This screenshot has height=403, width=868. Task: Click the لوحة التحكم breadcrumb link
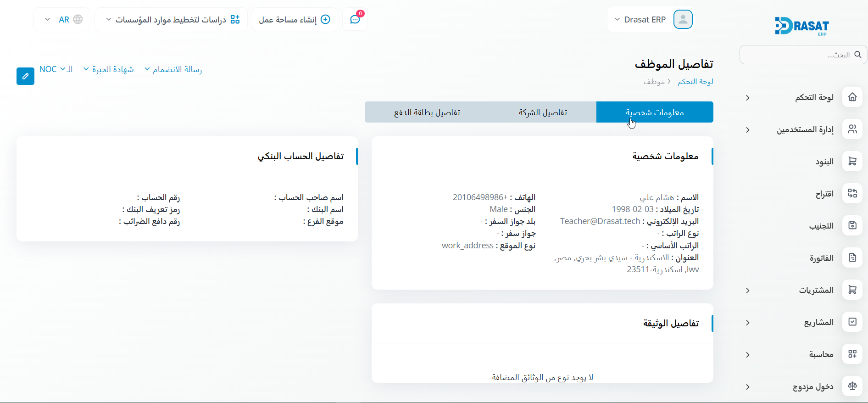(x=695, y=82)
